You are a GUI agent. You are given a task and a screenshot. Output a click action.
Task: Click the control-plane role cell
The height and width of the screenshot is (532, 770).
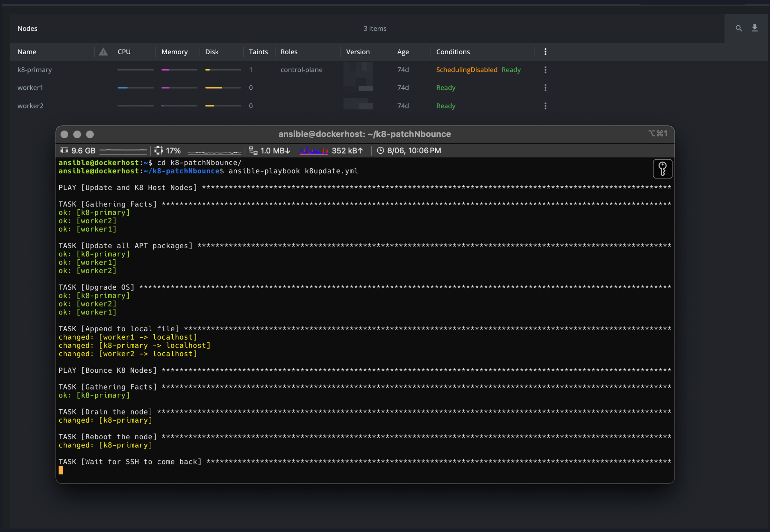pyautogui.click(x=301, y=70)
